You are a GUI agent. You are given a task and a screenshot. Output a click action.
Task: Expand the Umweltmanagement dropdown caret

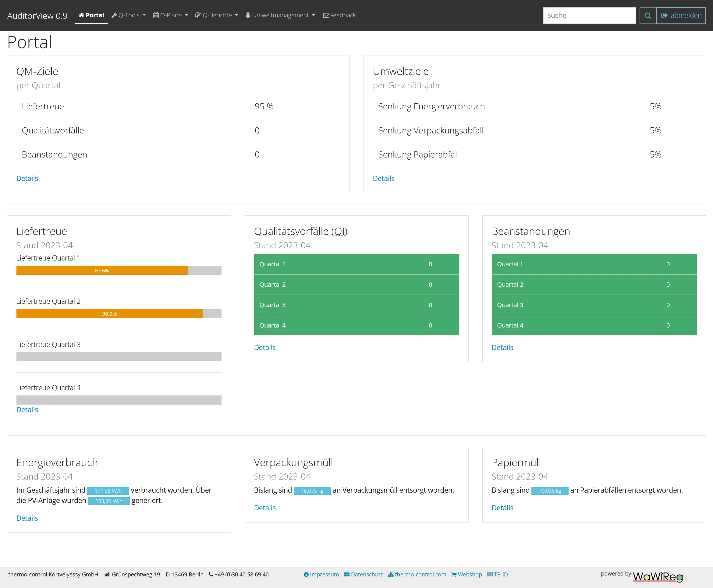pyautogui.click(x=313, y=15)
